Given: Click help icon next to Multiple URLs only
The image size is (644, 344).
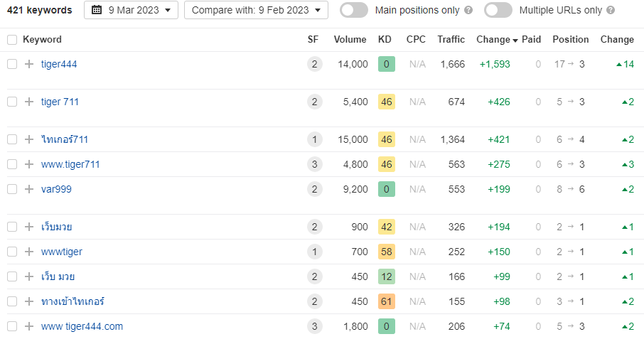Looking at the screenshot, I should click(611, 11).
